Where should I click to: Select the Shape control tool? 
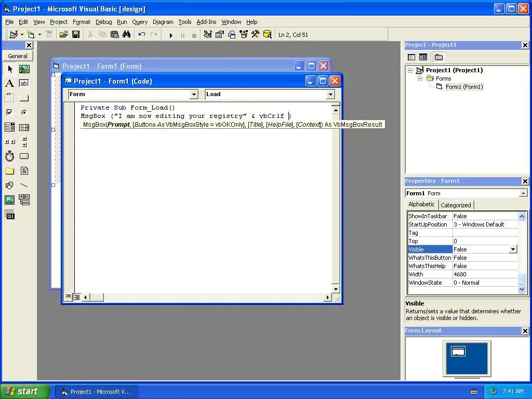tap(10, 185)
